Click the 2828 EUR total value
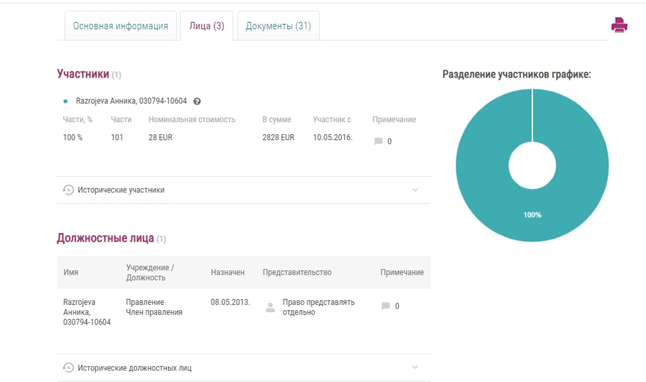The width and height of the screenshot is (646, 382). pos(279,137)
